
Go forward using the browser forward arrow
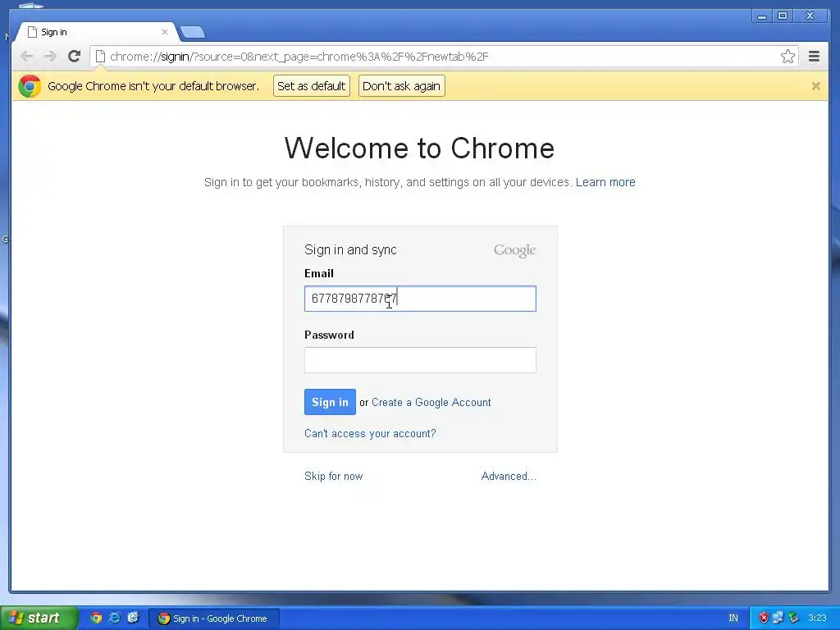(50, 57)
